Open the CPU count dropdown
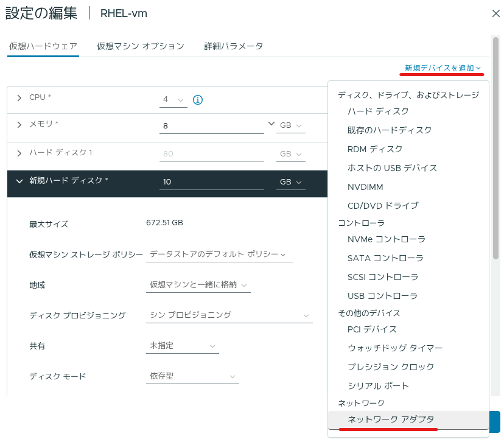 click(x=173, y=100)
